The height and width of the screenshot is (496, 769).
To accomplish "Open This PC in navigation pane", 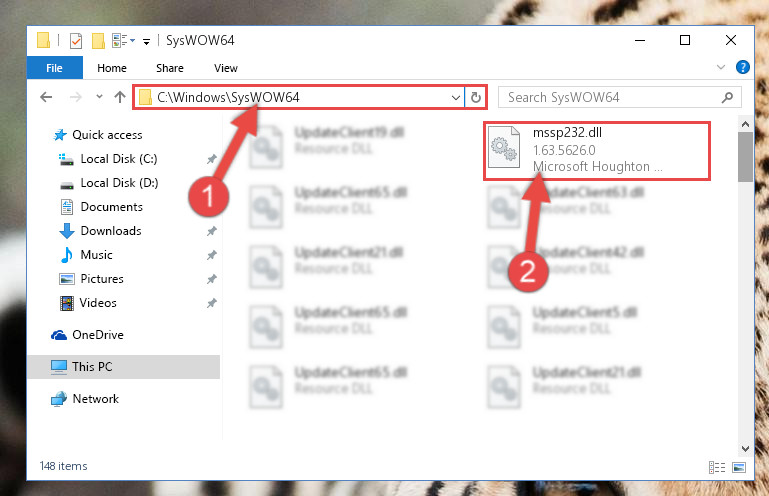I will 92,366.
